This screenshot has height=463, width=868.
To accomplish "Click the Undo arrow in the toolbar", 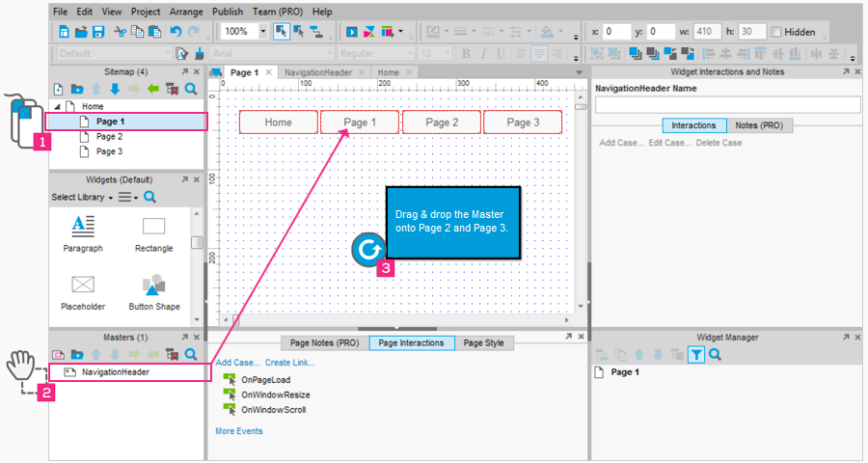I will (x=175, y=32).
